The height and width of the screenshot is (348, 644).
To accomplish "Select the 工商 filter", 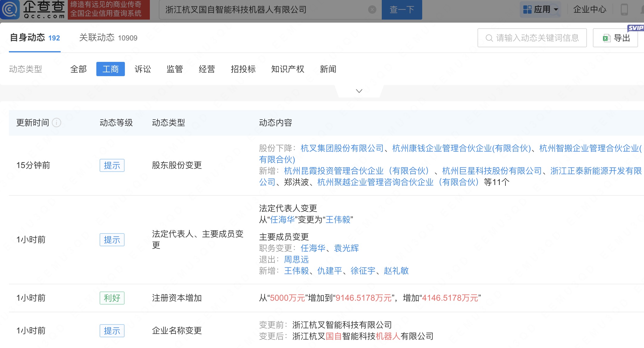I will point(111,69).
